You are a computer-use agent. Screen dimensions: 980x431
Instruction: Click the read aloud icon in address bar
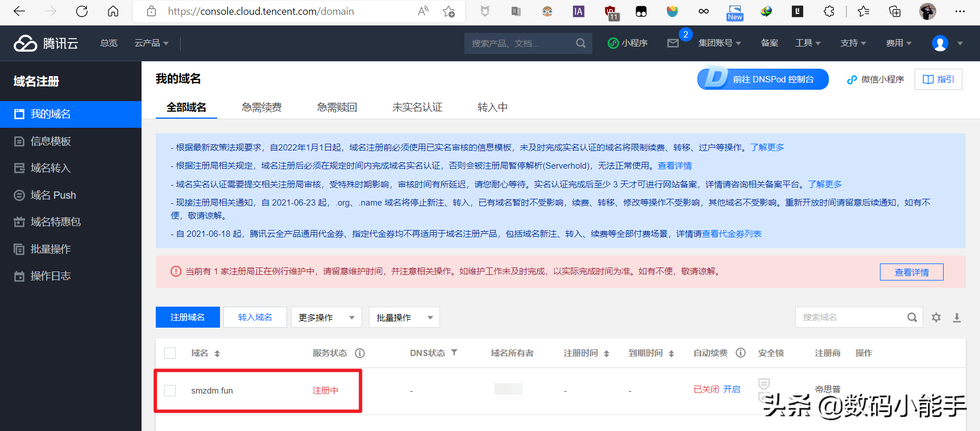[423, 11]
